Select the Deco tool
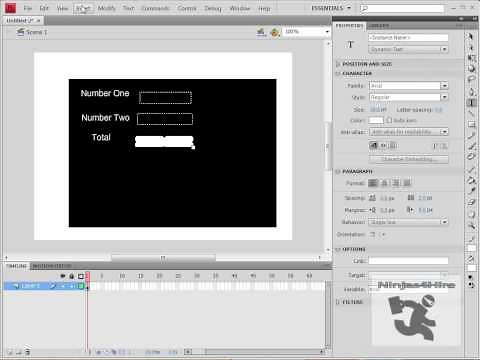480x360 pixels. click(x=471, y=157)
